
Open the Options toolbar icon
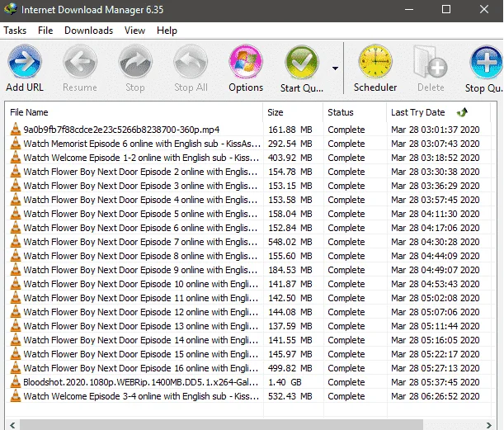tap(246, 61)
